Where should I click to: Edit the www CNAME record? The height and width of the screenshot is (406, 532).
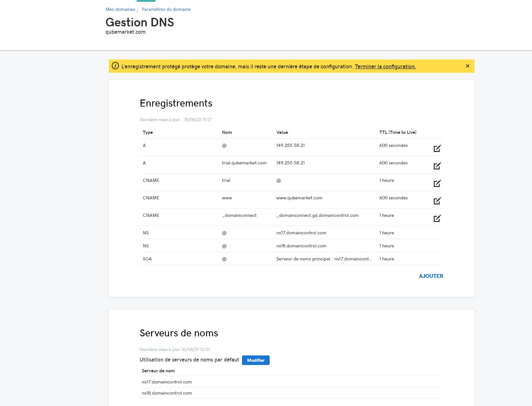click(437, 201)
